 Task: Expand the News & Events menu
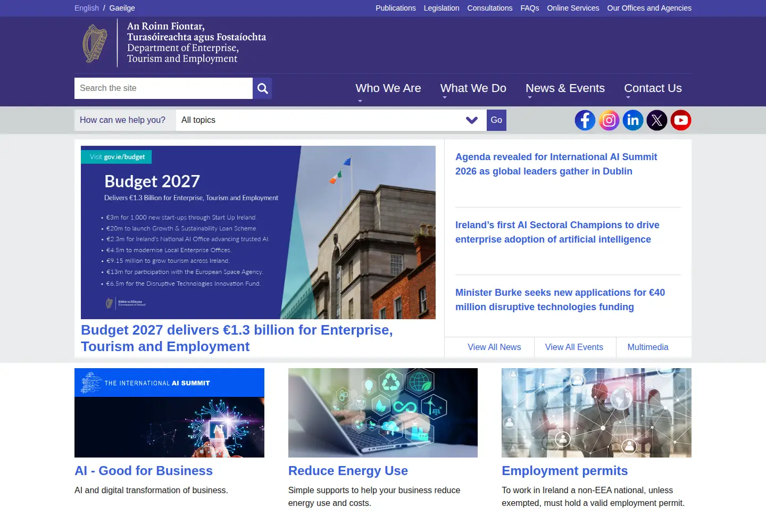(x=565, y=88)
